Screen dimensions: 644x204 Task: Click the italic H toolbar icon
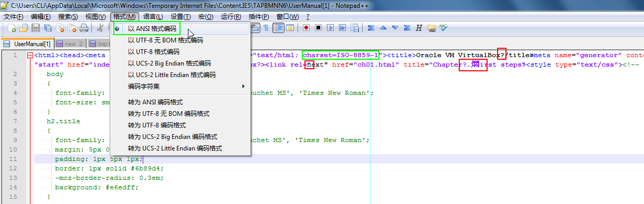tap(419, 28)
